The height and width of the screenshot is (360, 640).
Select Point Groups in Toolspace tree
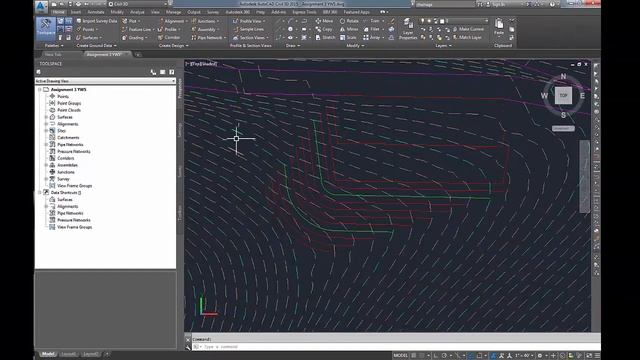click(x=69, y=103)
